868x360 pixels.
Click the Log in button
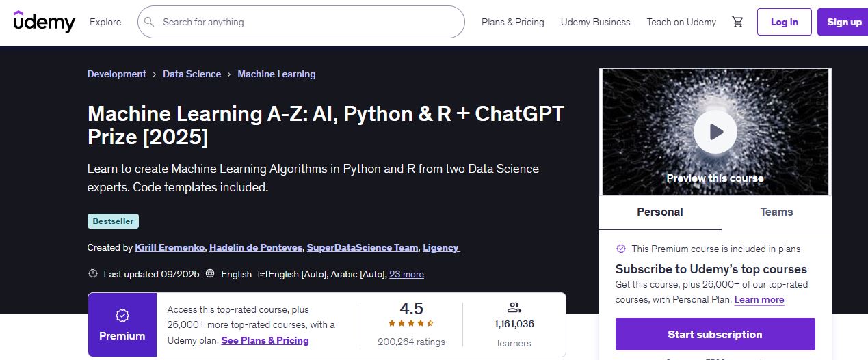(784, 22)
